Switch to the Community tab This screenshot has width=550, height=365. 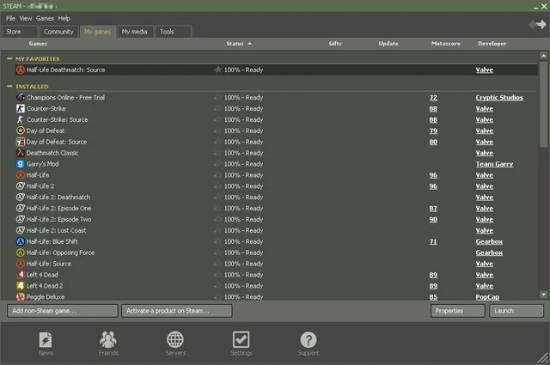coord(59,32)
